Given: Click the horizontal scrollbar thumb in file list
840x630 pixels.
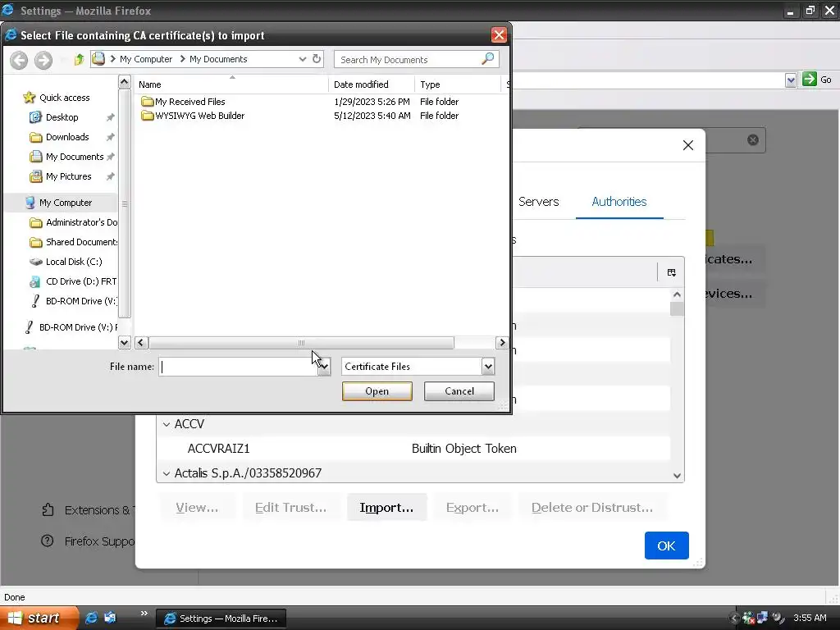Looking at the screenshot, I should pyautogui.click(x=301, y=343).
